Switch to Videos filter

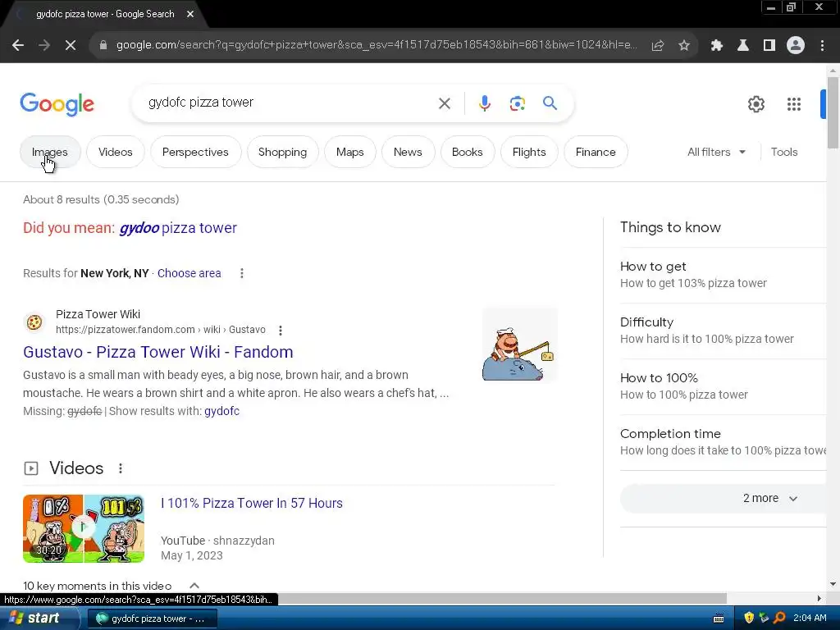115,152
